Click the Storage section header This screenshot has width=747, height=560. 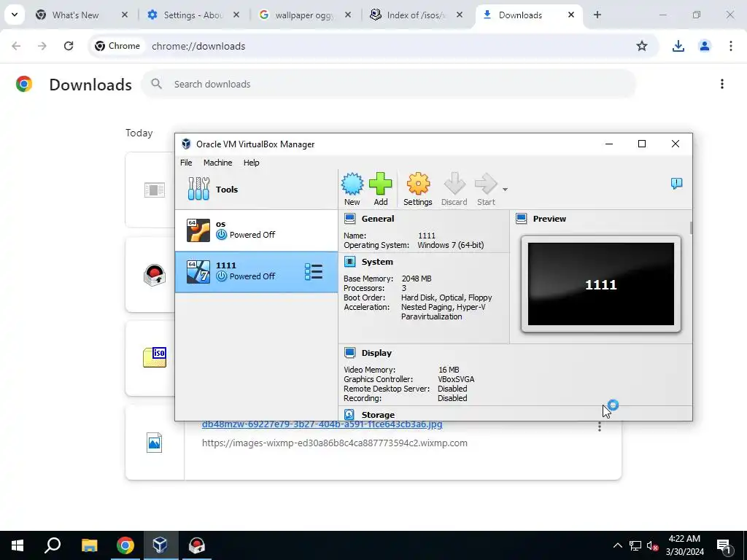pos(378,415)
